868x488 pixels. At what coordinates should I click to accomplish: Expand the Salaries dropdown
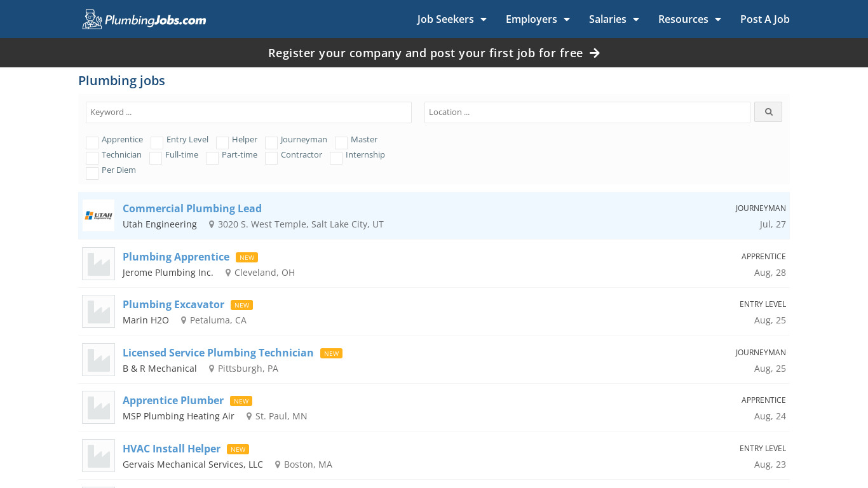pyautogui.click(x=614, y=19)
